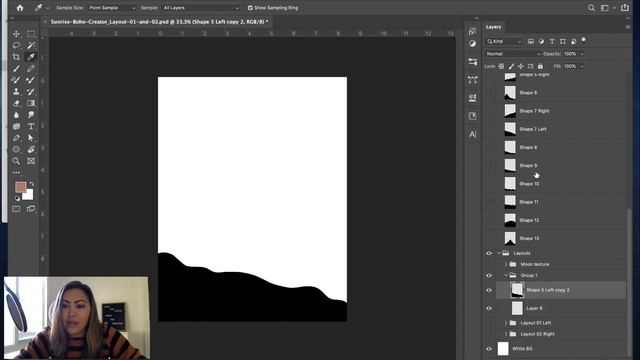The width and height of the screenshot is (640, 360).
Task: Reset default foreground and background colors
Action: tap(17, 198)
